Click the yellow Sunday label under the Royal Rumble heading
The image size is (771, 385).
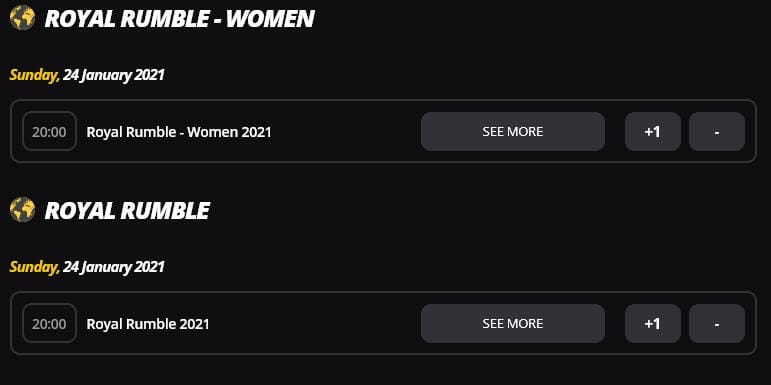[34, 267]
